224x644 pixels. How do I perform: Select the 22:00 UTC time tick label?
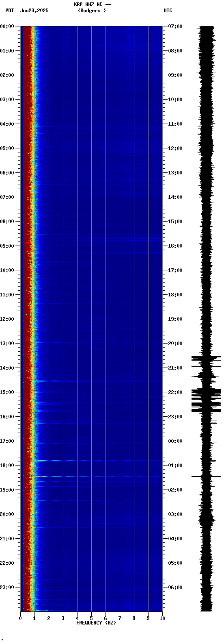175,392
